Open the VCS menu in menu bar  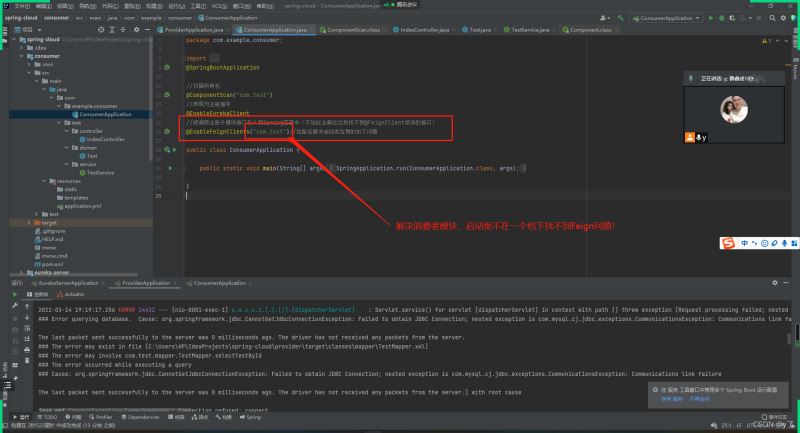coord(221,5)
